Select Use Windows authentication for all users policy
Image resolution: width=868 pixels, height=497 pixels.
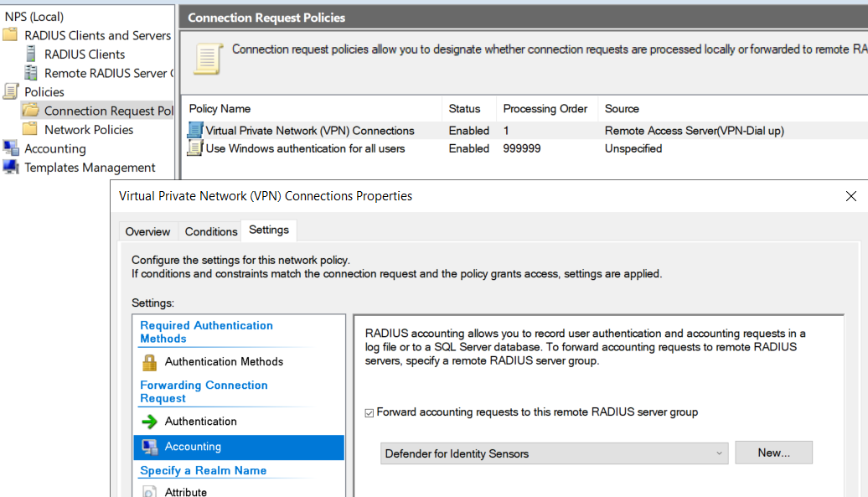[305, 148]
